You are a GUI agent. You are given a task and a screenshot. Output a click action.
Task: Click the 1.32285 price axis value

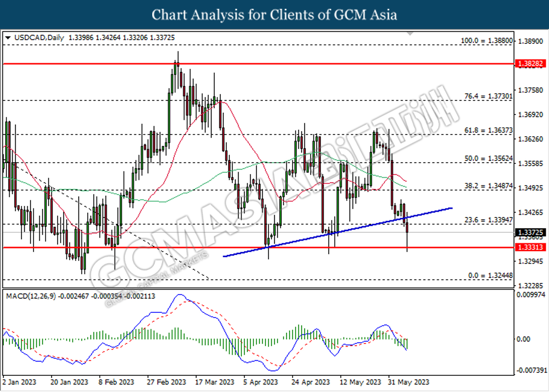tap(531, 285)
